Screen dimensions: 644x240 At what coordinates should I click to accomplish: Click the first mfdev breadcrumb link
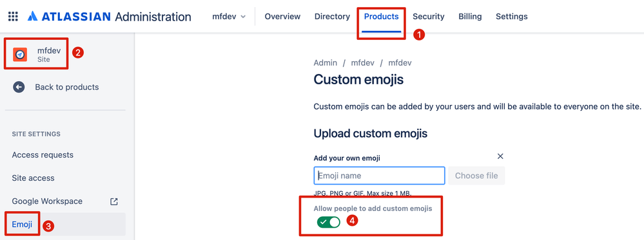point(363,63)
